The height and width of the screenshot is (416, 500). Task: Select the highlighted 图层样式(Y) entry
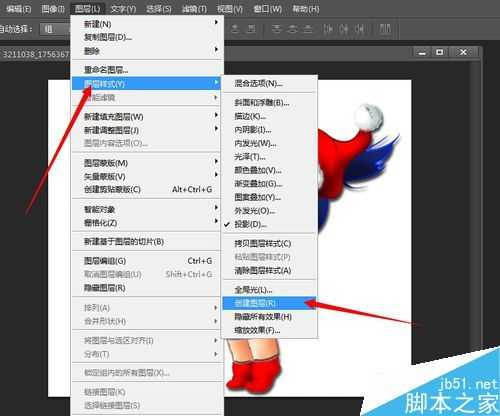pyautogui.click(x=147, y=83)
